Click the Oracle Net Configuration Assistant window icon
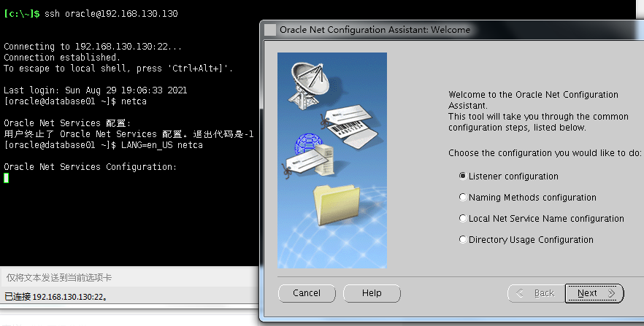The width and height of the screenshot is (644, 326). click(x=270, y=30)
